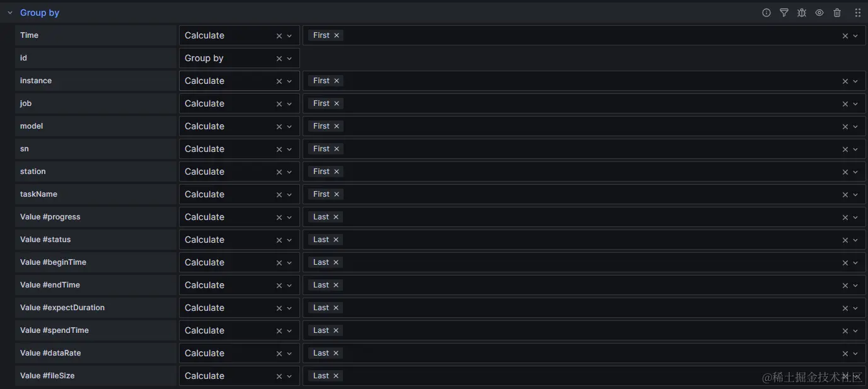The height and width of the screenshot is (389, 868).
Task: Open debug bug icon for transformation
Action: [801, 13]
